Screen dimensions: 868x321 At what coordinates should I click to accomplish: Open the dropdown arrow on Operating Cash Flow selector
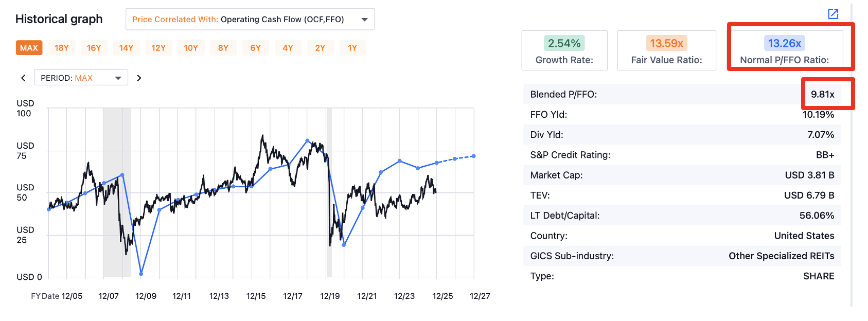365,19
